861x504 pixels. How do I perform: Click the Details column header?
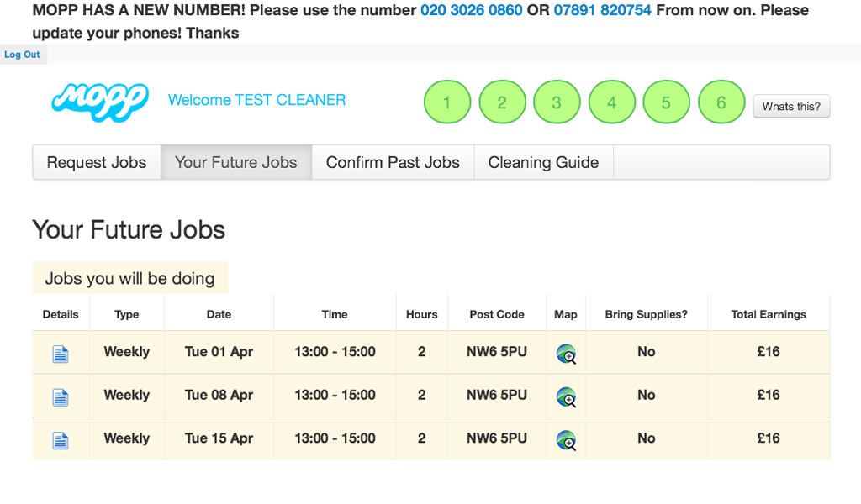(61, 314)
